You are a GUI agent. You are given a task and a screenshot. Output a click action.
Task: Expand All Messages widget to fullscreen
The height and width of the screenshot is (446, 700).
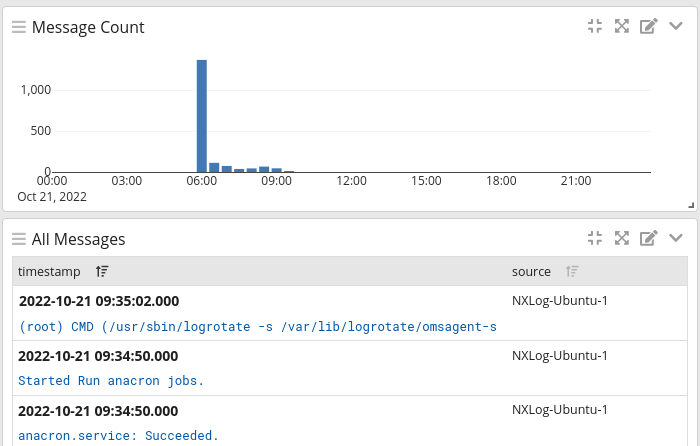[621, 238]
